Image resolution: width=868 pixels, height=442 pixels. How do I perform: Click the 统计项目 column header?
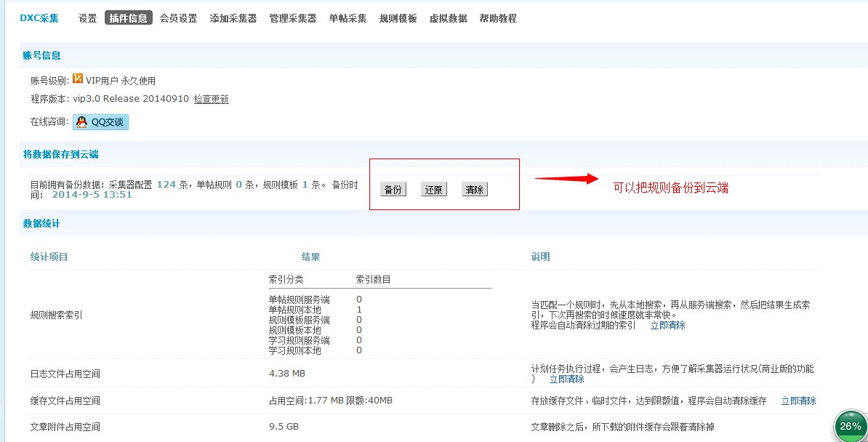[49, 257]
